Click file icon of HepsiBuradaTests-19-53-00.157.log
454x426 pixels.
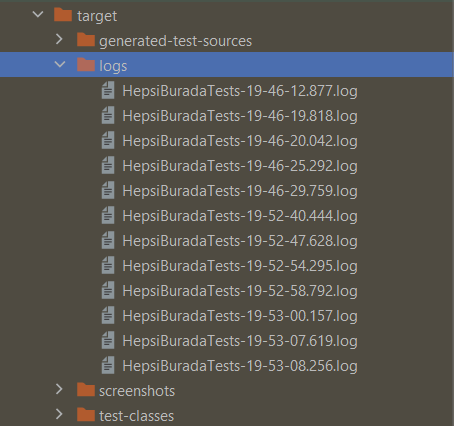pyautogui.click(x=108, y=316)
